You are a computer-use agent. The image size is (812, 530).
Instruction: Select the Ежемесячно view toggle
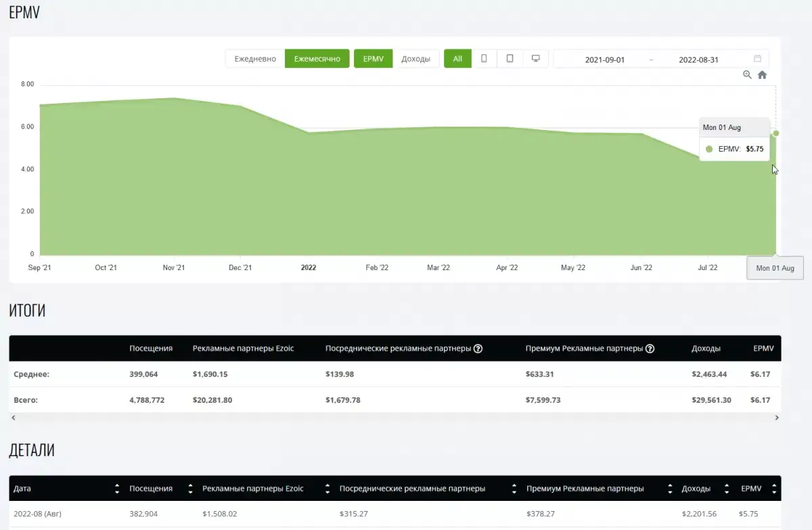coord(317,59)
